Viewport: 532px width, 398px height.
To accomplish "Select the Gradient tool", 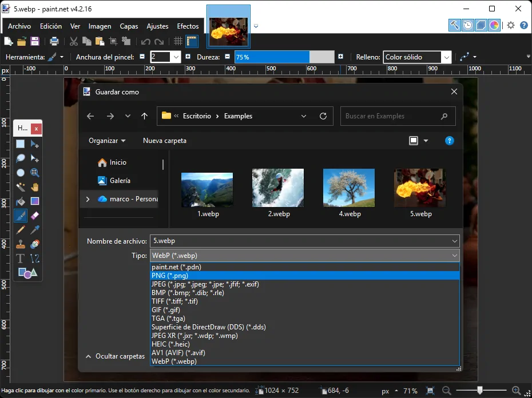I will (35, 201).
